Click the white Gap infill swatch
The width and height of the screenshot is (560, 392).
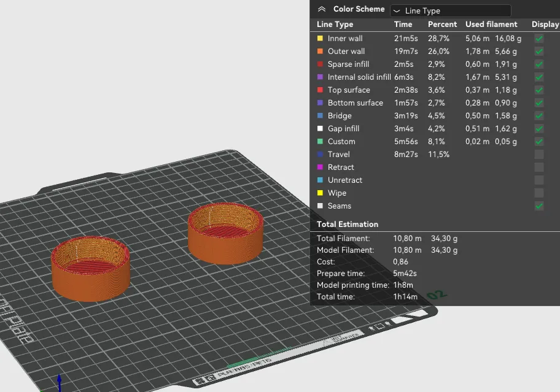click(x=320, y=128)
